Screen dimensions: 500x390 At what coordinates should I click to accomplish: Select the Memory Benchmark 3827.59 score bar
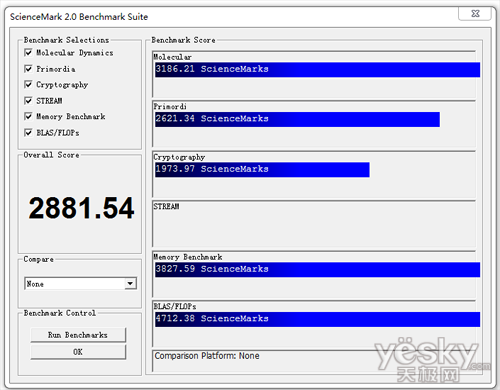[x=317, y=270]
